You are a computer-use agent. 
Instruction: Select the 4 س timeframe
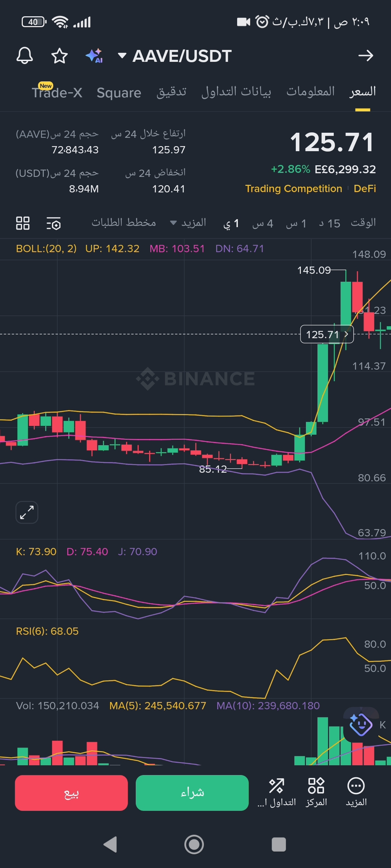(262, 224)
